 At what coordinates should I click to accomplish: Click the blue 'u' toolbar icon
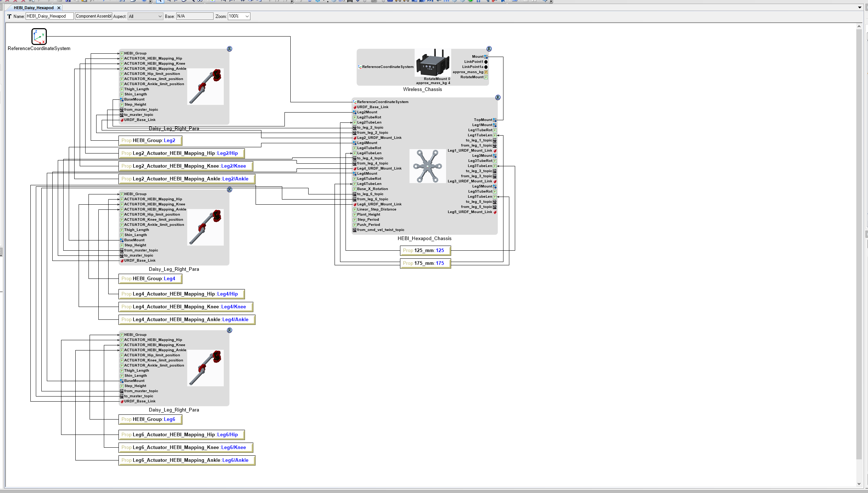click(479, 1)
